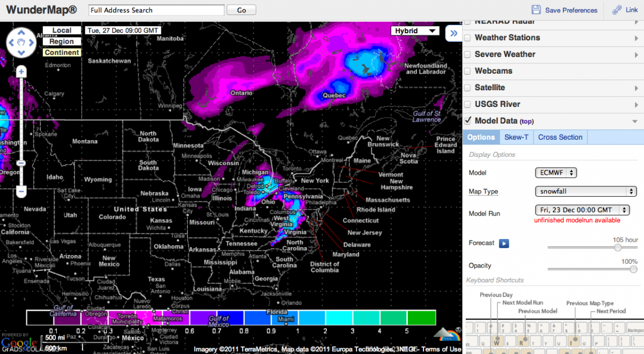Click the Display Options heading
Screen dimensions: 644x354
point(492,155)
